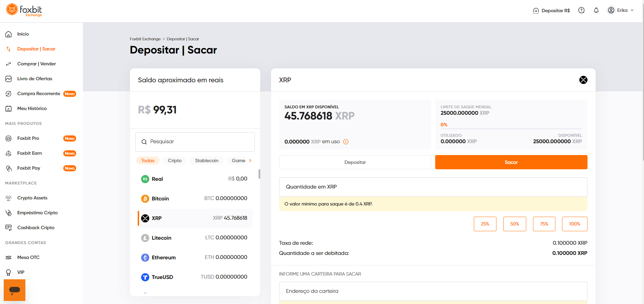
Task: Show more asset filters via chevron arrow
Action: tap(250, 161)
